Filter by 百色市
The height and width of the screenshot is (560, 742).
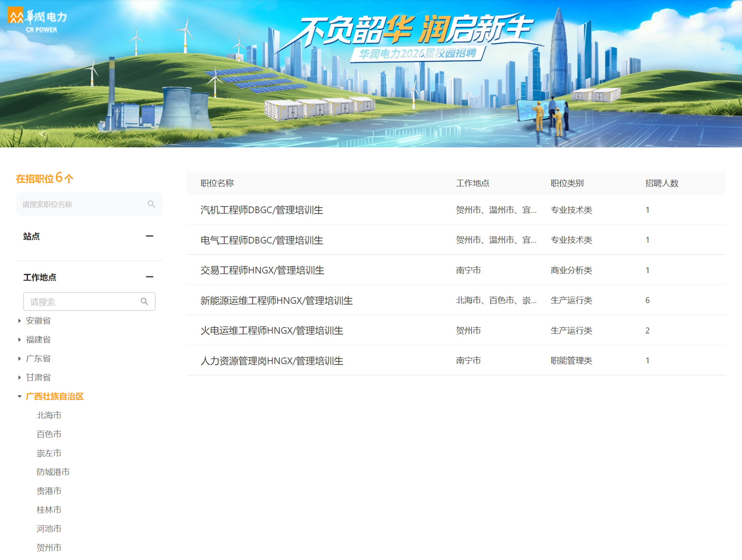[x=49, y=434]
